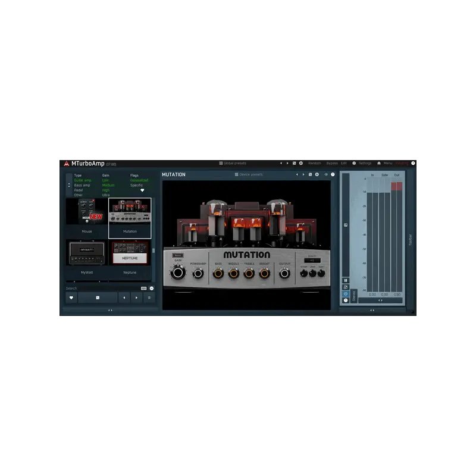476x476 pixels.
Task: Click the Random button
Action: click(315, 163)
